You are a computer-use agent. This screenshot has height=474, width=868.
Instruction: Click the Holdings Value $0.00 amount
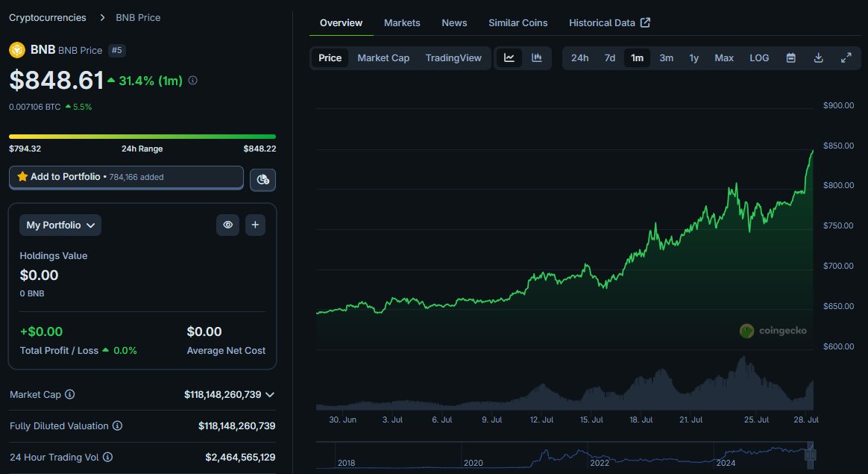[x=39, y=275]
